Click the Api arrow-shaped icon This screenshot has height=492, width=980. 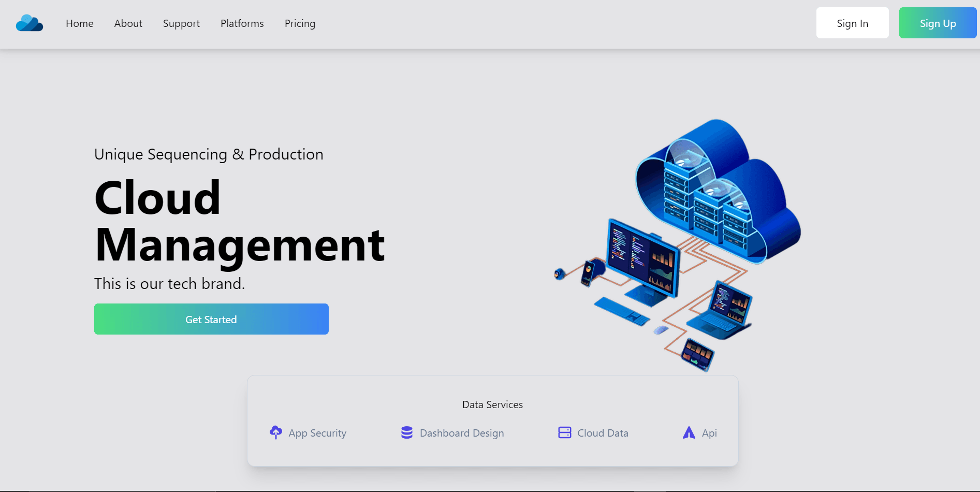689,432
